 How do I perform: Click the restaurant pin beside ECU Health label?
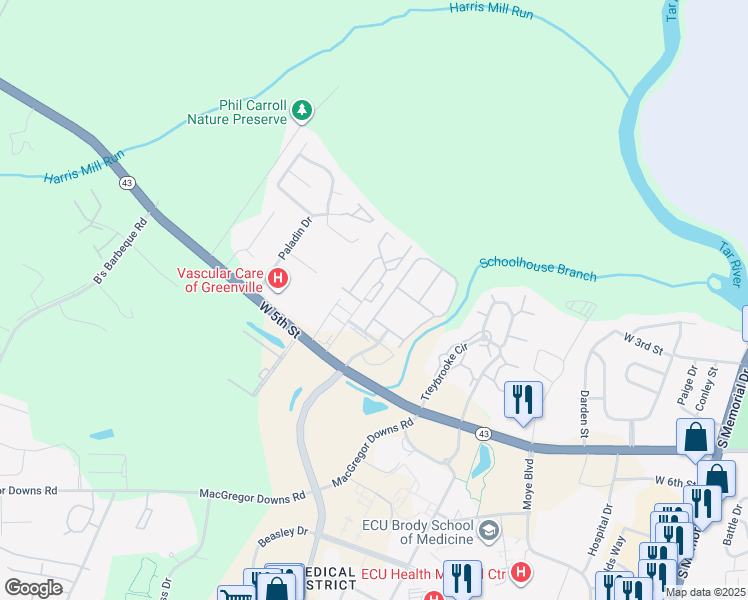pyautogui.click(x=462, y=579)
